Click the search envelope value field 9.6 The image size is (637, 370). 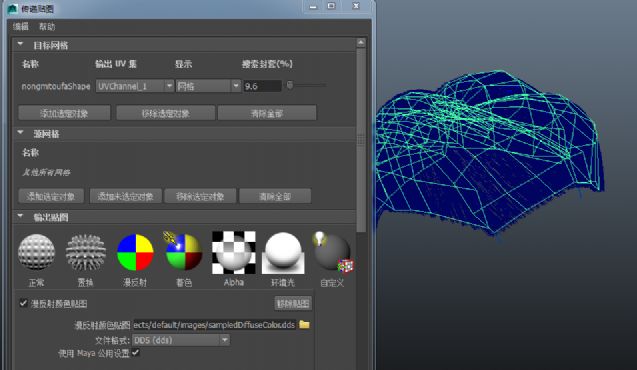click(262, 86)
